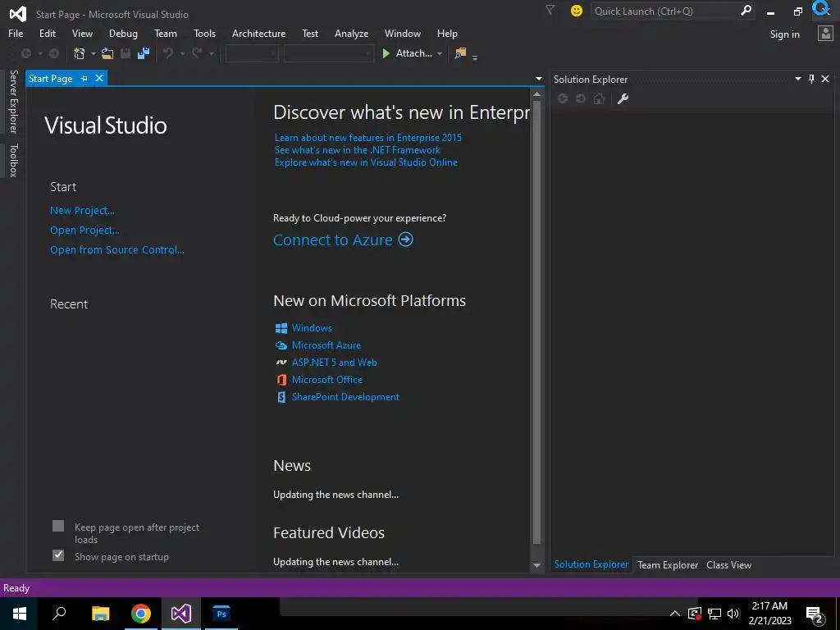Screen dimensions: 840x630
Task: Click the green Start debugging arrow
Action: tap(386, 53)
